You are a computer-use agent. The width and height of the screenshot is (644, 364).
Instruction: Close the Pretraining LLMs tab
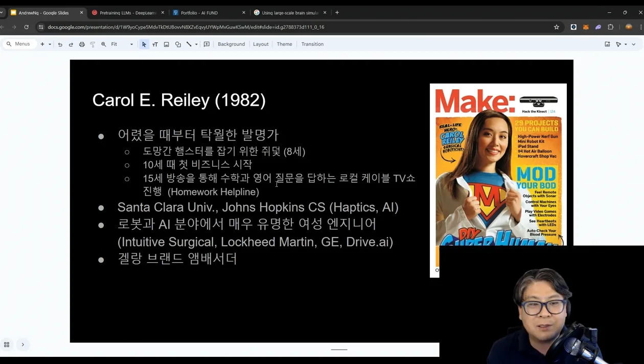coord(163,13)
